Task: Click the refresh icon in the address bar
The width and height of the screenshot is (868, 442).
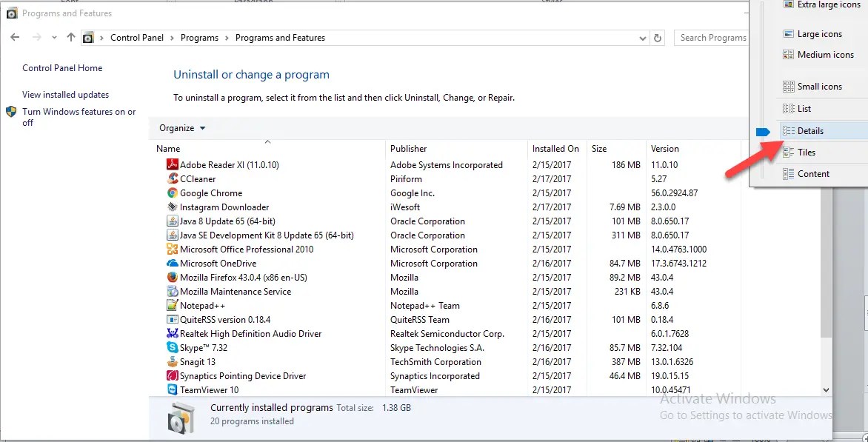Action: point(658,37)
